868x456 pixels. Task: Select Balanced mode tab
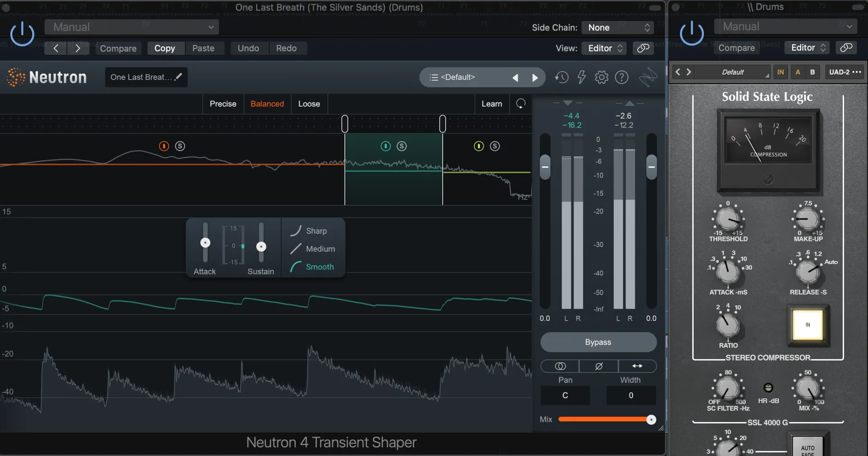tap(267, 104)
